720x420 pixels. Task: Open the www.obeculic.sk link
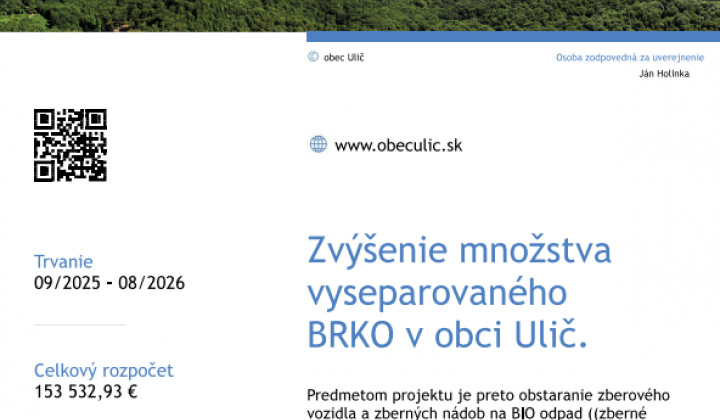click(x=398, y=145)
